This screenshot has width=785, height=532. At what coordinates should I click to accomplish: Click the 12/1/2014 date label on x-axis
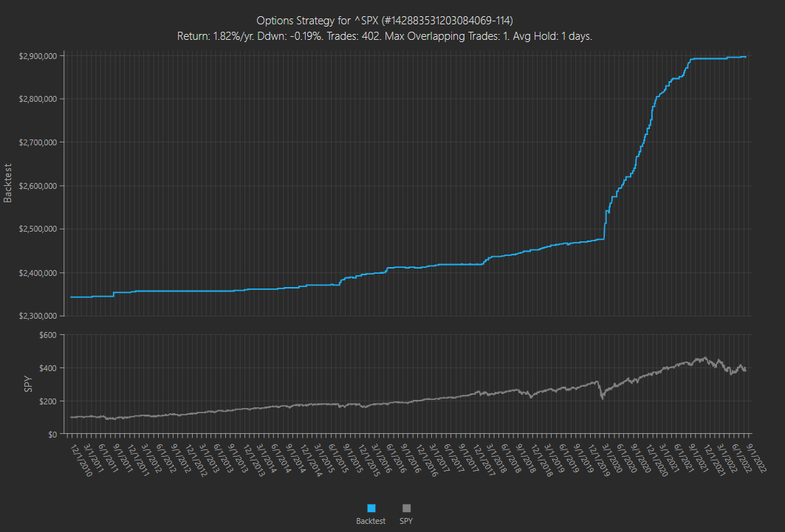tap(312, 460)
